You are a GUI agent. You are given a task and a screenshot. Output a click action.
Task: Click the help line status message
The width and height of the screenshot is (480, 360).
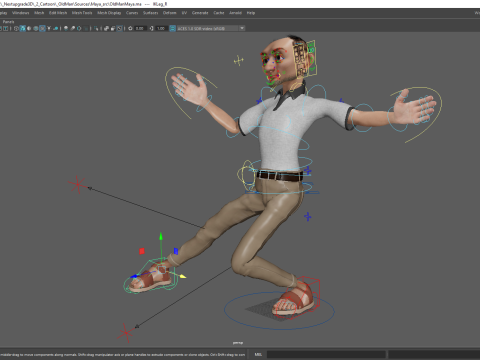123,354
